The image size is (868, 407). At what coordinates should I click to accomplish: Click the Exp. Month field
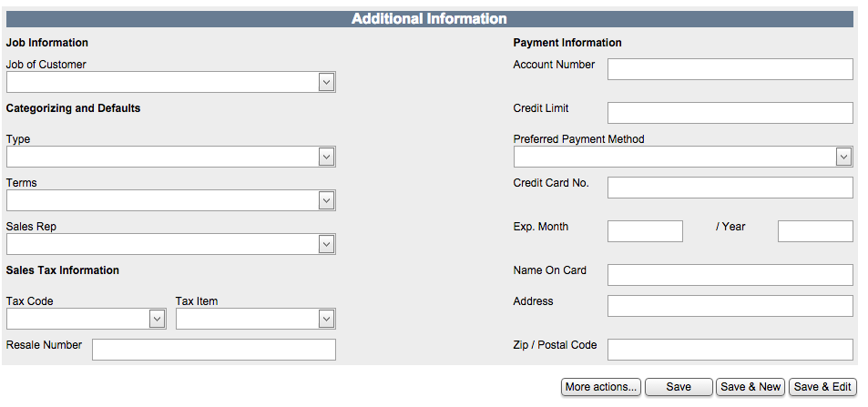coord(645,231)
